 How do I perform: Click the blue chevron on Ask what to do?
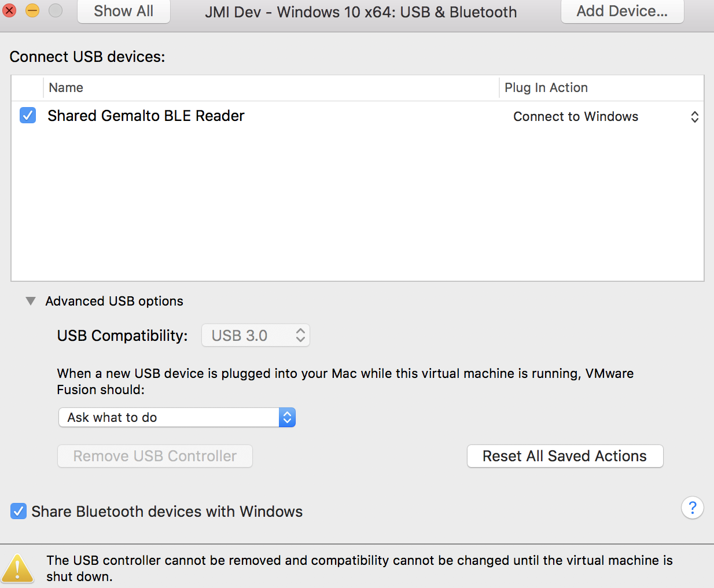coord(288,417)
